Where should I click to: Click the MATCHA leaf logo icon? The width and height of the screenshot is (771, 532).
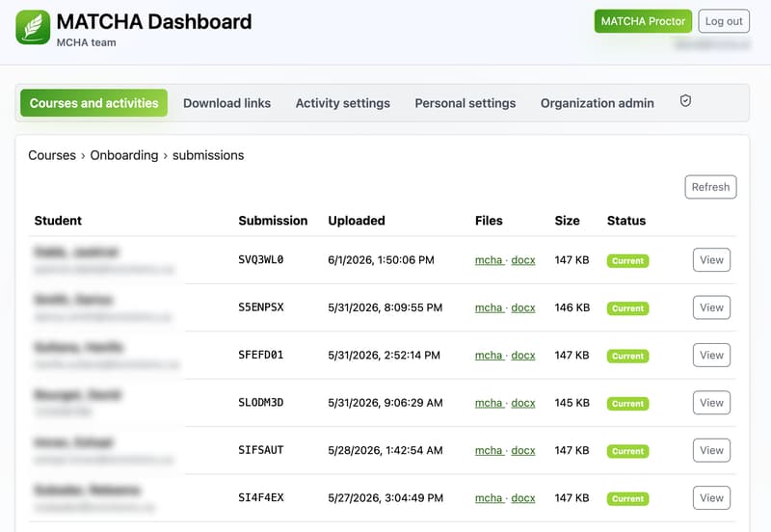point(33,27)
